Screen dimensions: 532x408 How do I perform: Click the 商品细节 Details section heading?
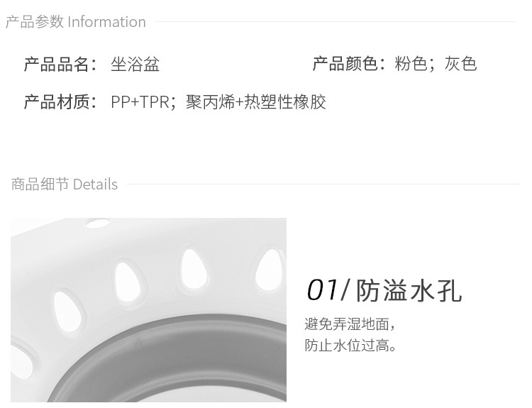[65, 184]
